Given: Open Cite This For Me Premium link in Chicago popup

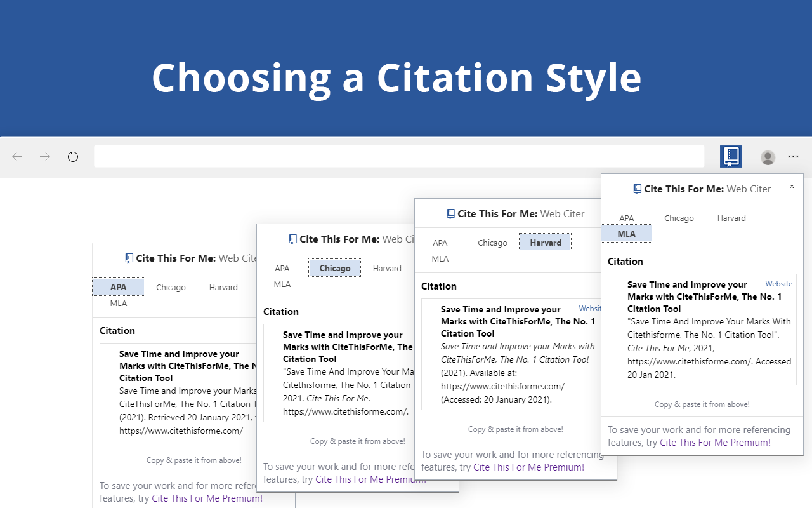Looking at the screenshot, I should point(370,479).
